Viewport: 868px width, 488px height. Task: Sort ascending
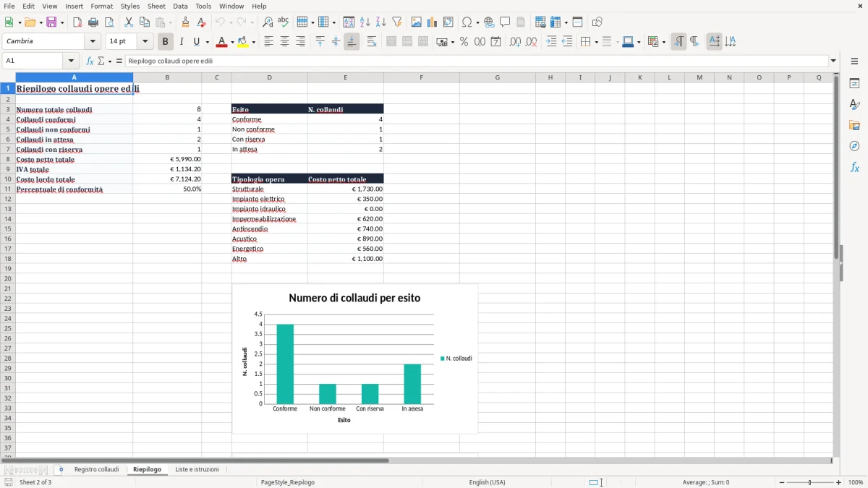365,22
